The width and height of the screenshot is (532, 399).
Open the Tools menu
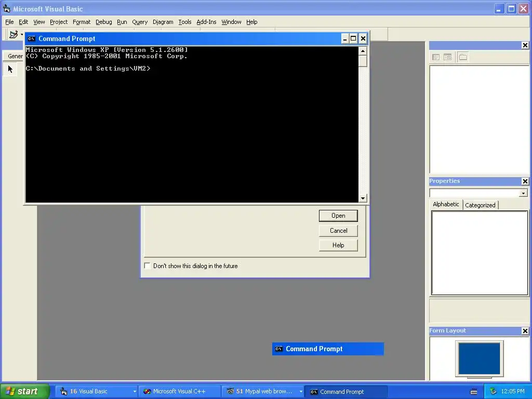pos(185,22)
